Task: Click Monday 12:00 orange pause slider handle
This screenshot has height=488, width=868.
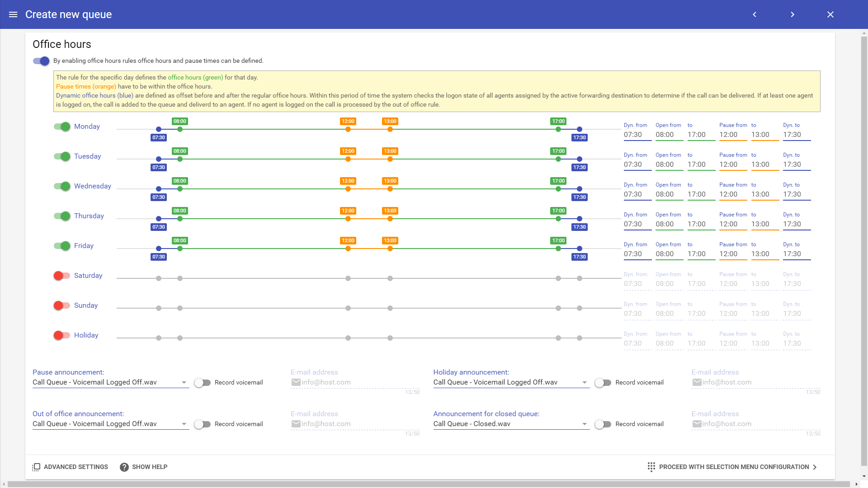Action: coord(348,129)
